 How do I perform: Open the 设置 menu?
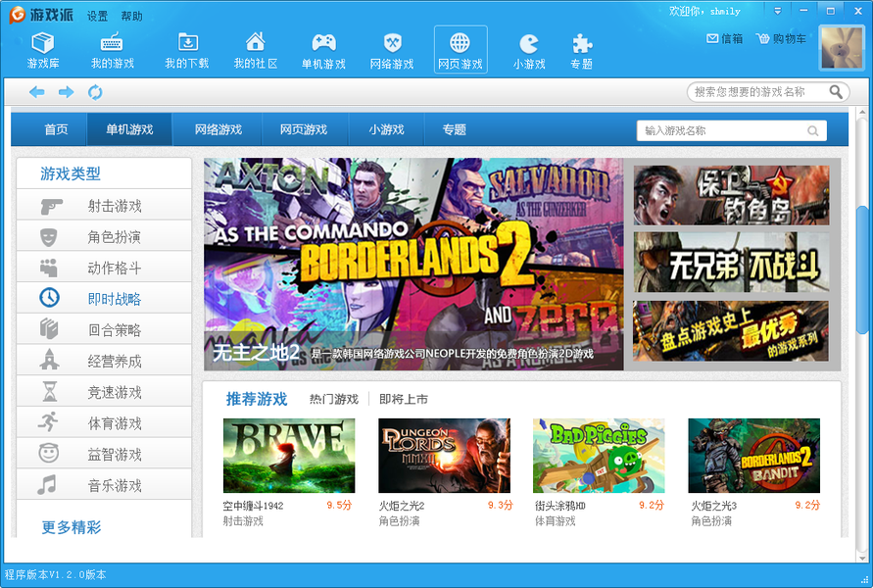click(x=97, y=16)
